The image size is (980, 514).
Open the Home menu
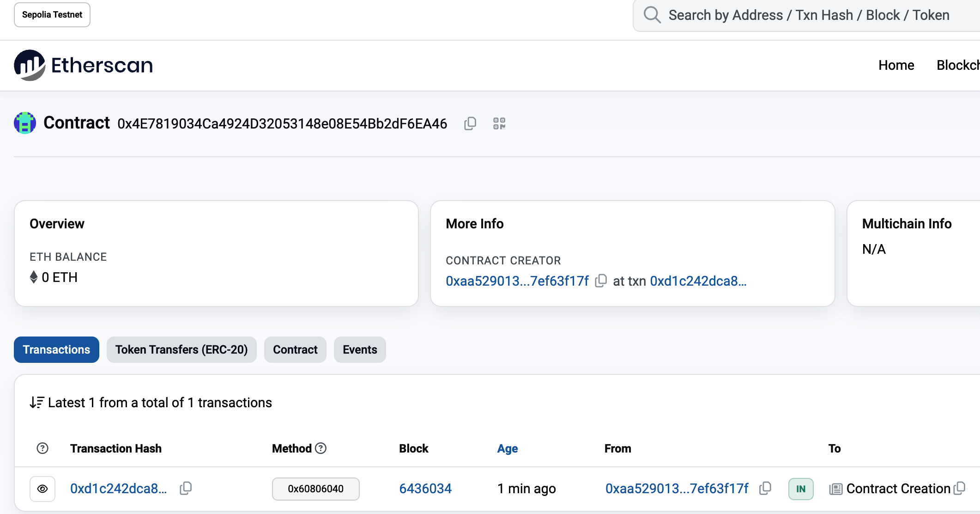tap(896, 65)
